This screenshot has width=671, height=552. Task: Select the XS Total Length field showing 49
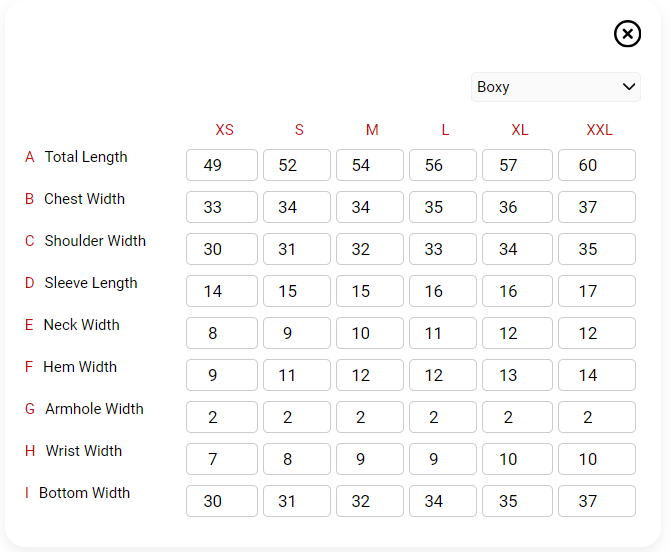(222, 165)
